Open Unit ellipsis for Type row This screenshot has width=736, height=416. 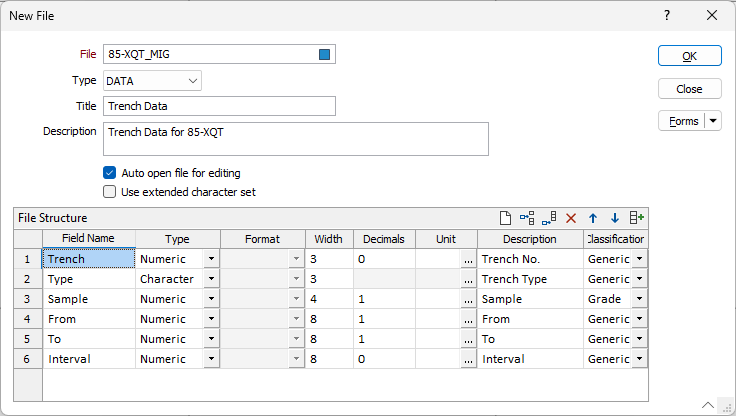468,279
